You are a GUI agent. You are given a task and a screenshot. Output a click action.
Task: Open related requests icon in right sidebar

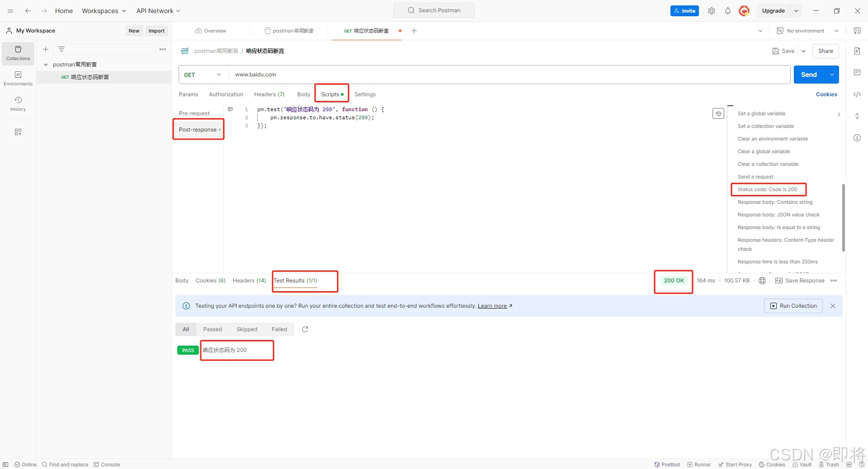(x=857, y=116)
